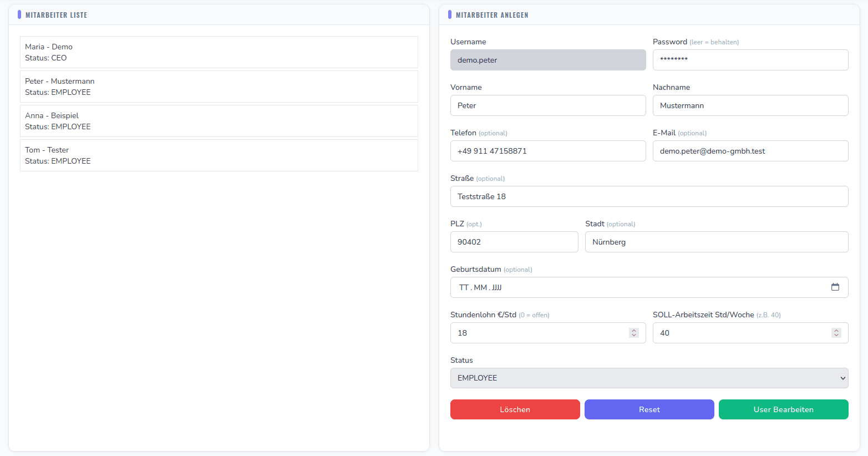Click the Löschen button
The image size is (868, 456).
(515, 409)
